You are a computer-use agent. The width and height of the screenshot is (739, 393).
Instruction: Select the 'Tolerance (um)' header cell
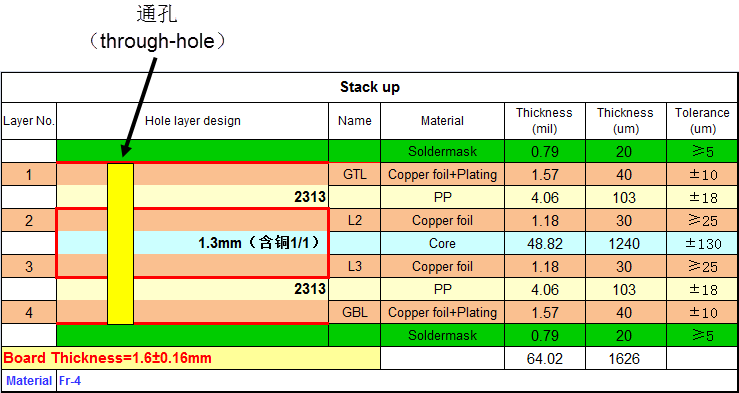[x=702, y=121]
